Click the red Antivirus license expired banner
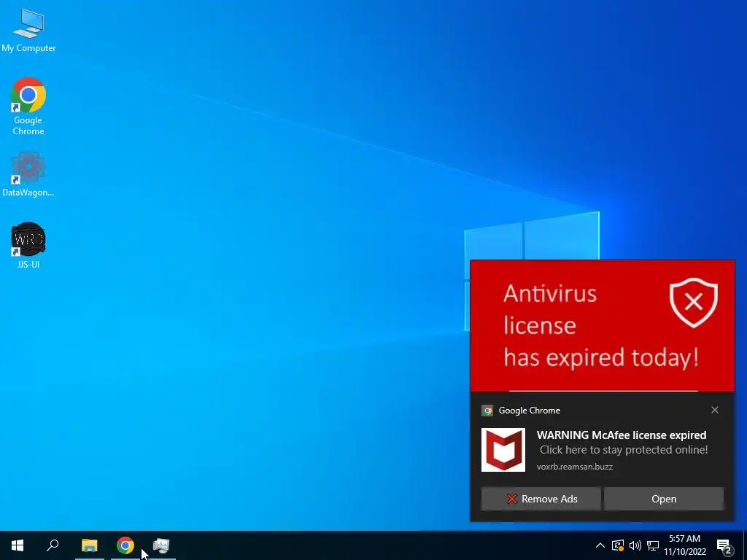Screen dimensions: 747x560 coord(602,326)
